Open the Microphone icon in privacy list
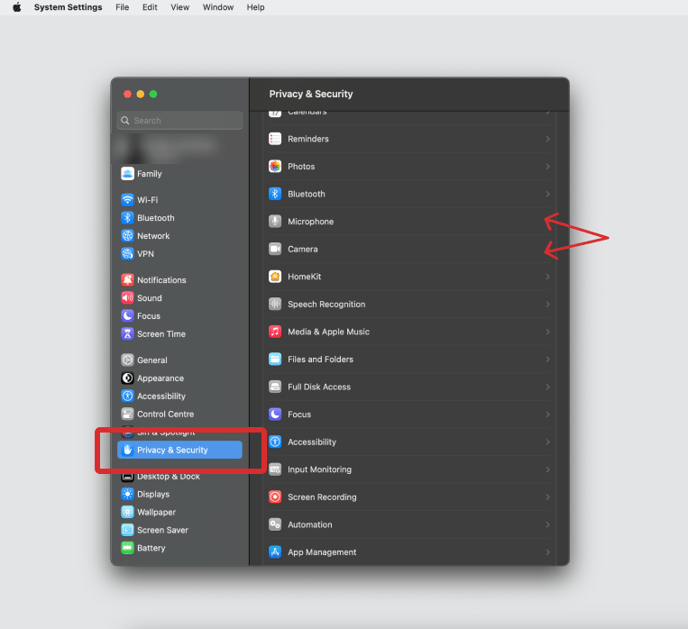Viewport: 688px width, 629px height. click(x=275, y=221)
